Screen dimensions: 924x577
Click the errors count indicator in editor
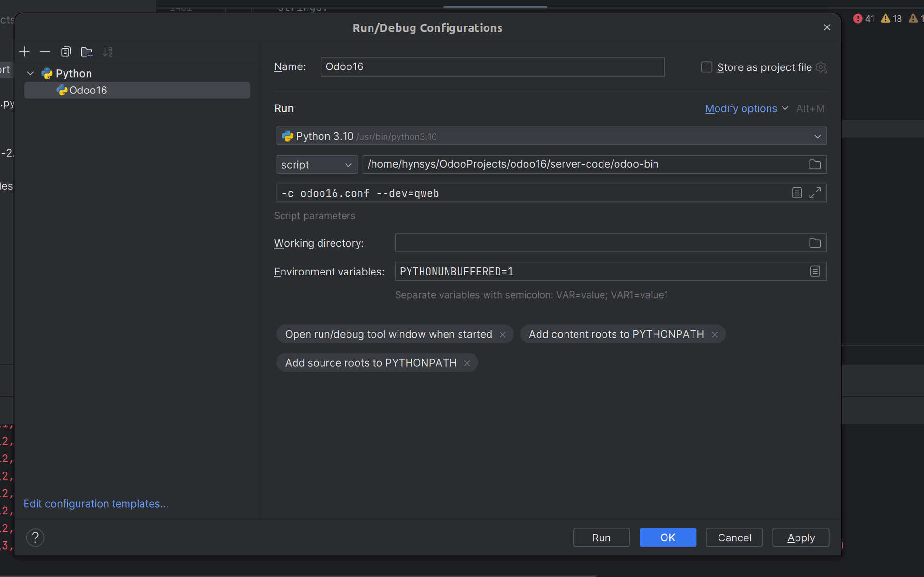click(x=864, y=18)
